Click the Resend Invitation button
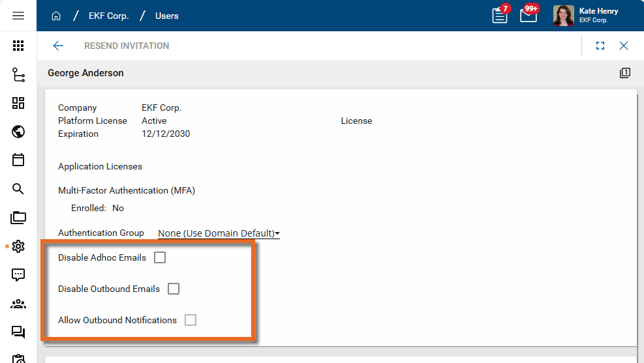This screenshot has width=644, height=363. coord(127,46)
